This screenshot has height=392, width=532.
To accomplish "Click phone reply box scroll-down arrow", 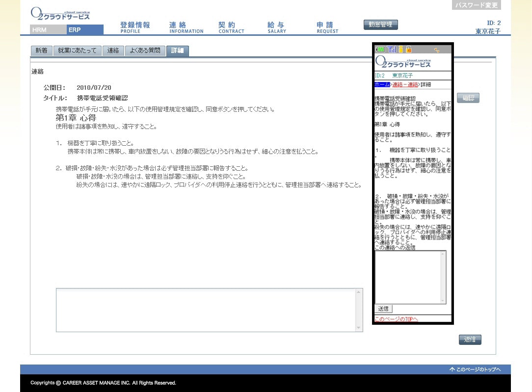I will pyautogui.click(x=442, y=300).
